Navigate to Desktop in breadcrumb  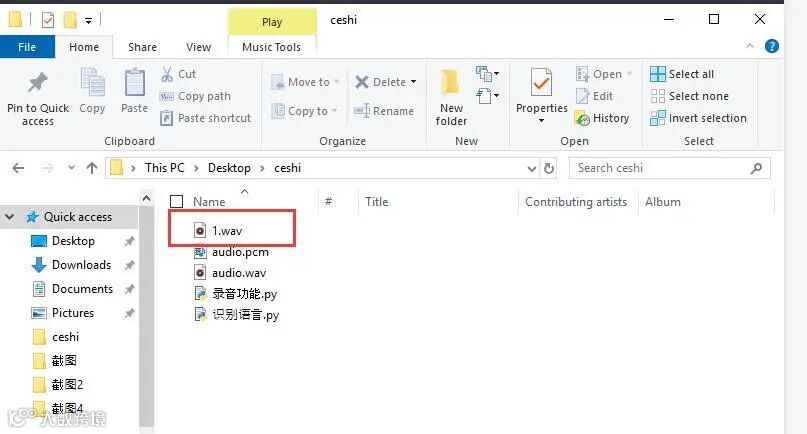pos(229,168)
